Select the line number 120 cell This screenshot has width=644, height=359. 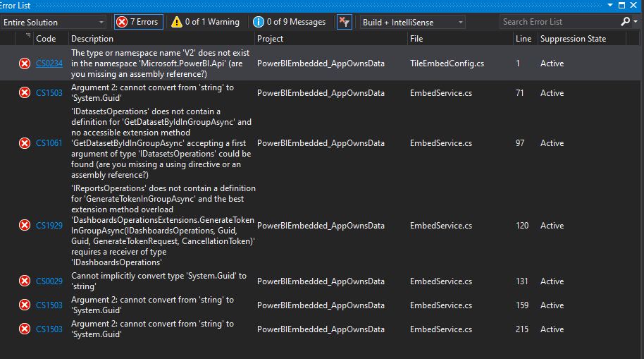point(522,226)
